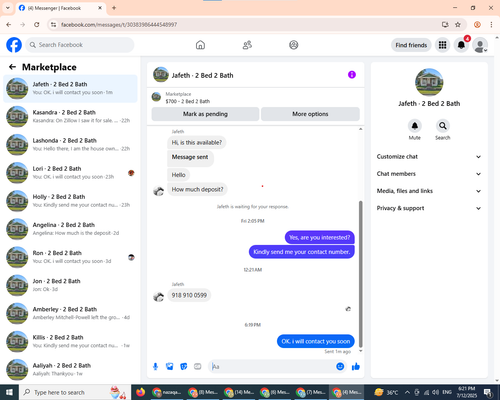Viewport: 500px width, 400px height.
Task: Go to the Home feed icon
Action: click(200, 45)
